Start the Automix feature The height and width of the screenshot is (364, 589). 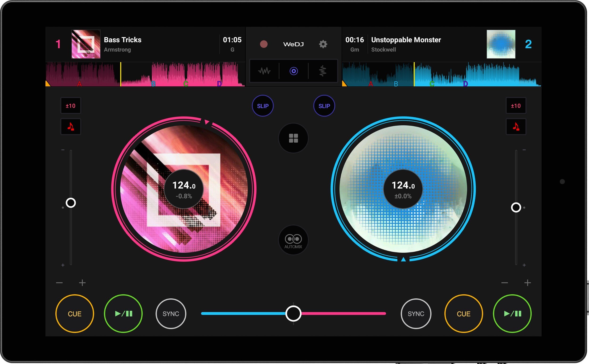point(293,240)
